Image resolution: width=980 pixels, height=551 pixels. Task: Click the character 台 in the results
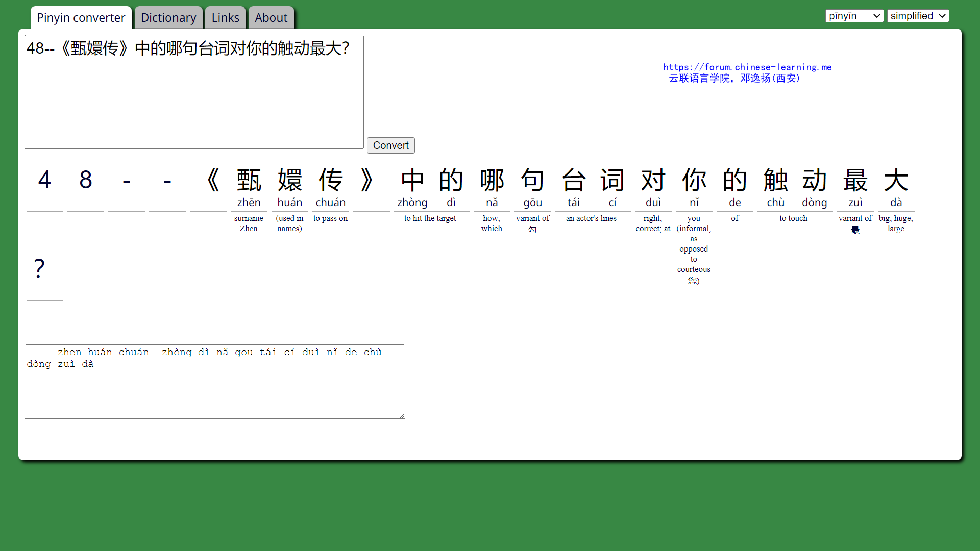tap(574, 180)
